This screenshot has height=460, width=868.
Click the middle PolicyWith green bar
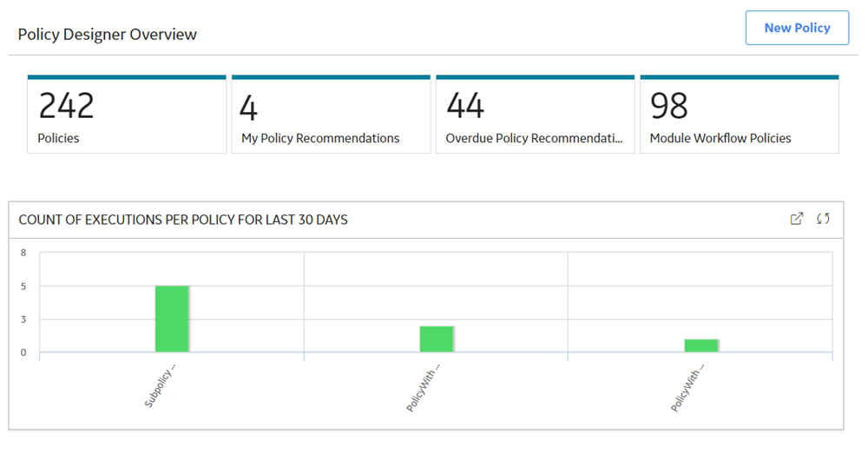[x=437, y=338]
